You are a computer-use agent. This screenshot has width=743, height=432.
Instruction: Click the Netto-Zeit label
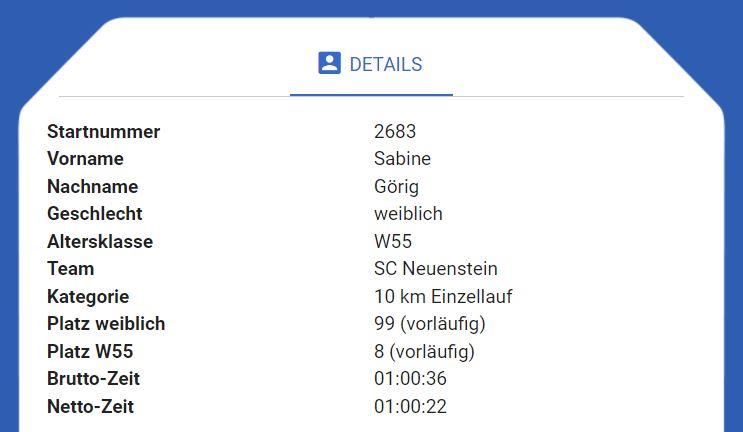tap(91, 406)
